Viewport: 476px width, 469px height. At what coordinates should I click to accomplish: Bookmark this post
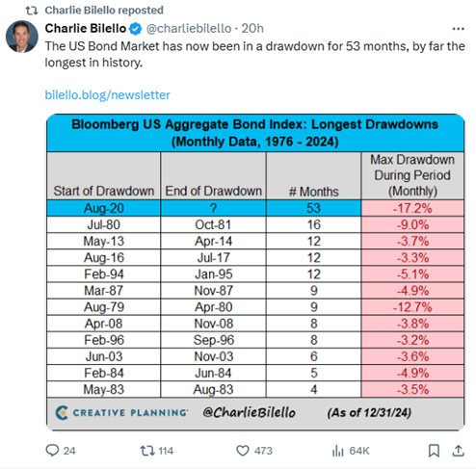click(434, 451)
